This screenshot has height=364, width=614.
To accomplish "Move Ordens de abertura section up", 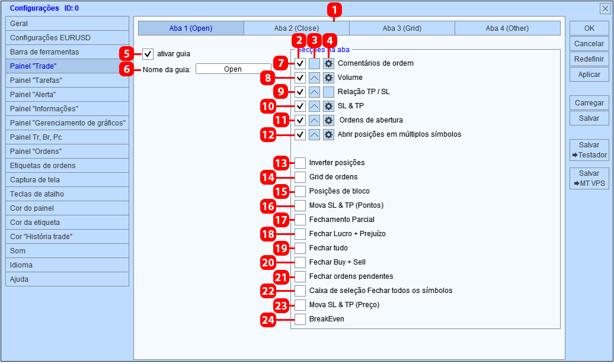I will click(315, 120).
